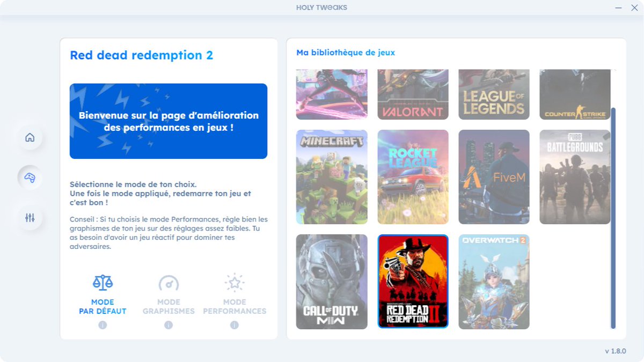Select Mode par défaut

[x=102, y=306]
